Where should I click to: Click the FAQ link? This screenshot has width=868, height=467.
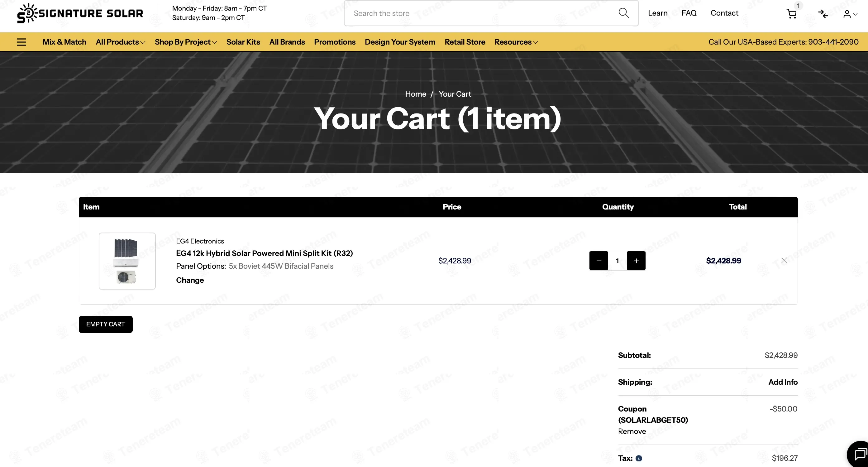click(x=689, y=13)
